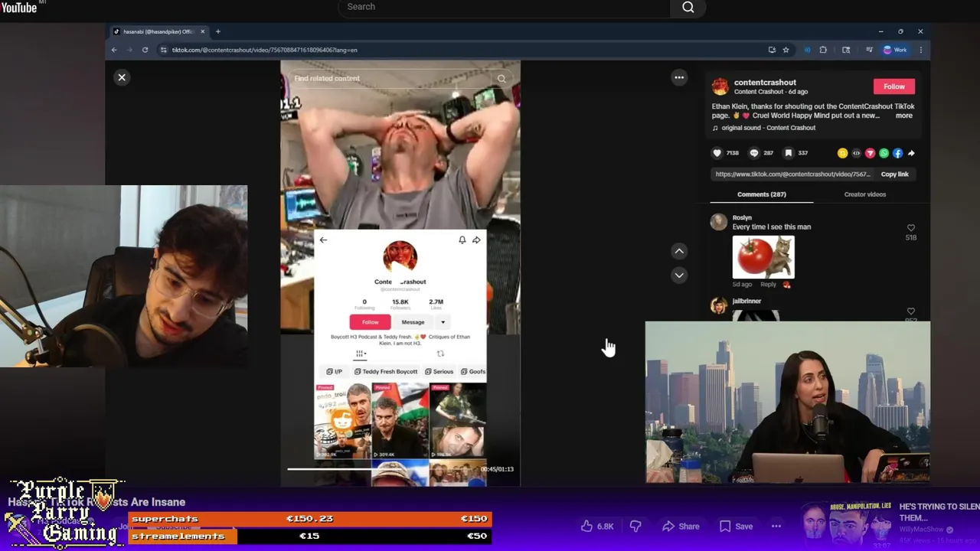Open the contentcrashout profile avatar
The image size is (980, 551).
tap(720, 86)
